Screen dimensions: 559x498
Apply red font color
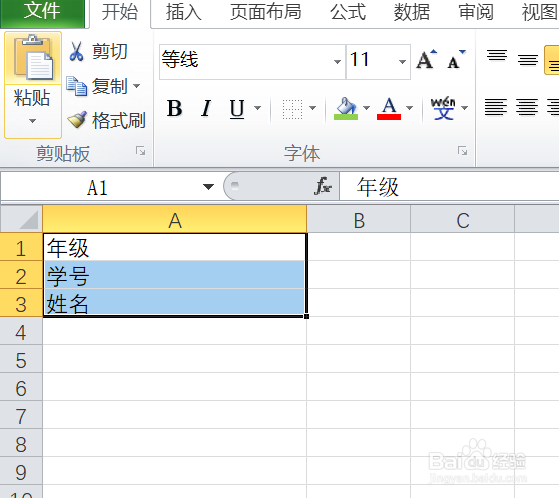(x=389, y=108)
